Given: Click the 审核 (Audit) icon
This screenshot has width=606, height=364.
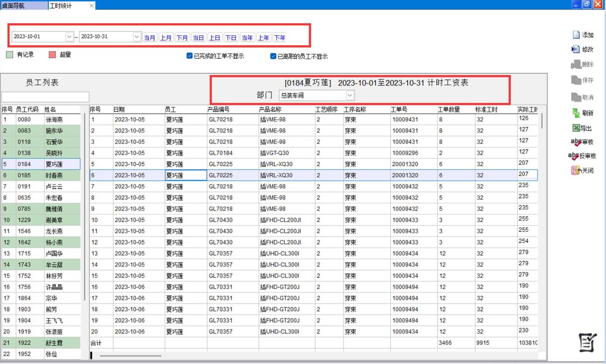Looking at the screenshot, I should [x=576, y=142].
